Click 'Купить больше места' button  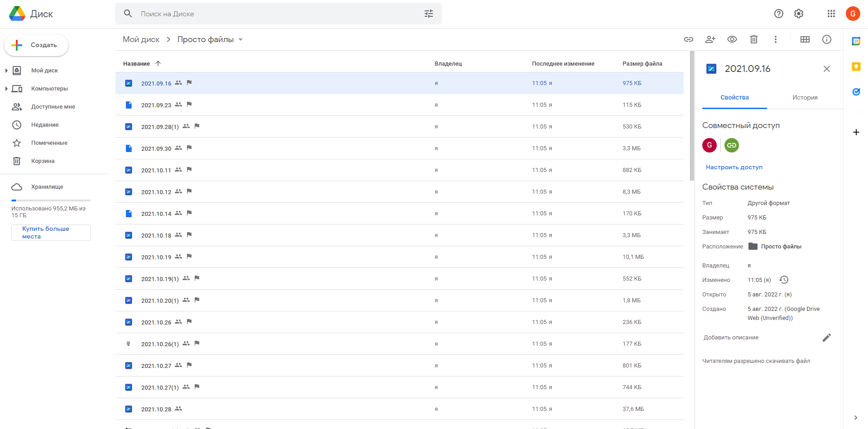pyautogui.click(x=51, y=233)
